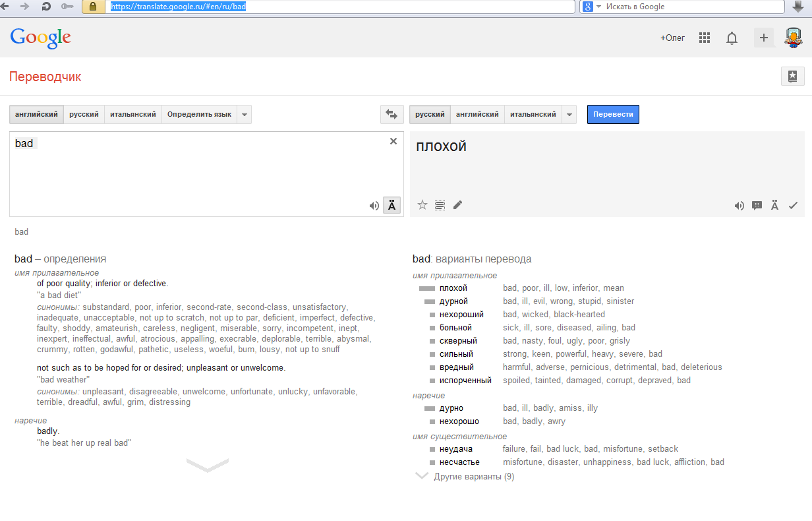The height and width of the screenshot is (521, 812).
Task: Click reverse translation black-hearted
Action: click(579, 315)
